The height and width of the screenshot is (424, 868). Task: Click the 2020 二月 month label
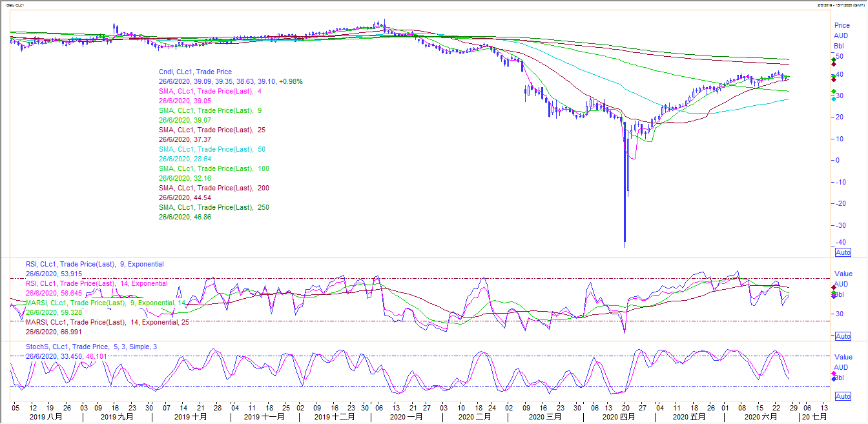pos(475,418)
